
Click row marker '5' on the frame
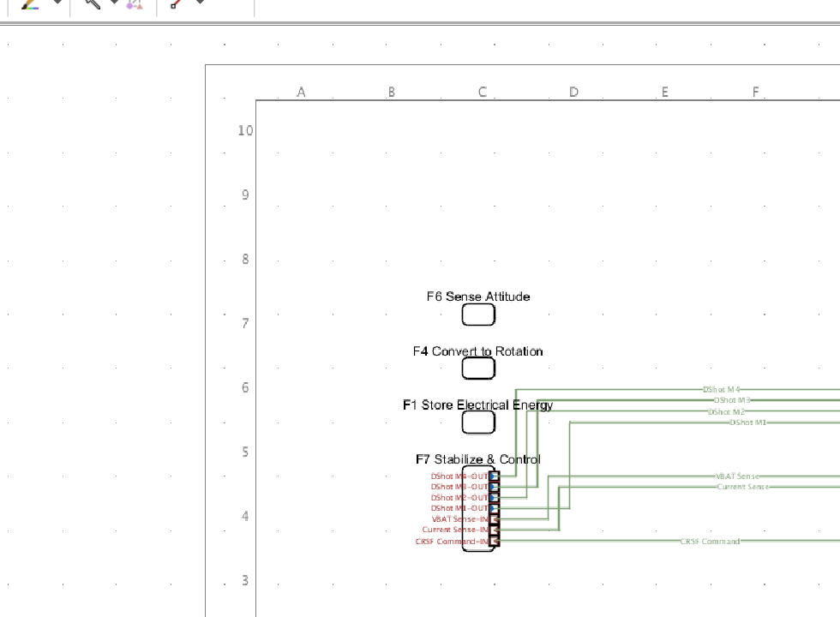click(245, 452)
